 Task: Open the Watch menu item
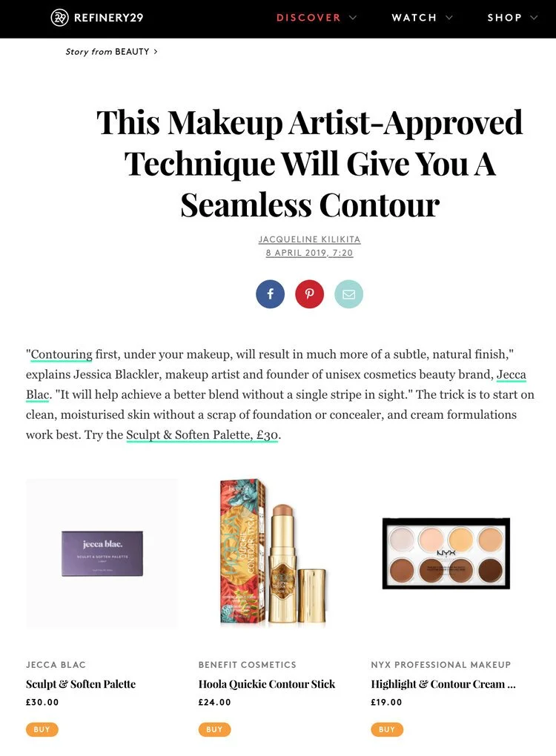pos(414,18)
